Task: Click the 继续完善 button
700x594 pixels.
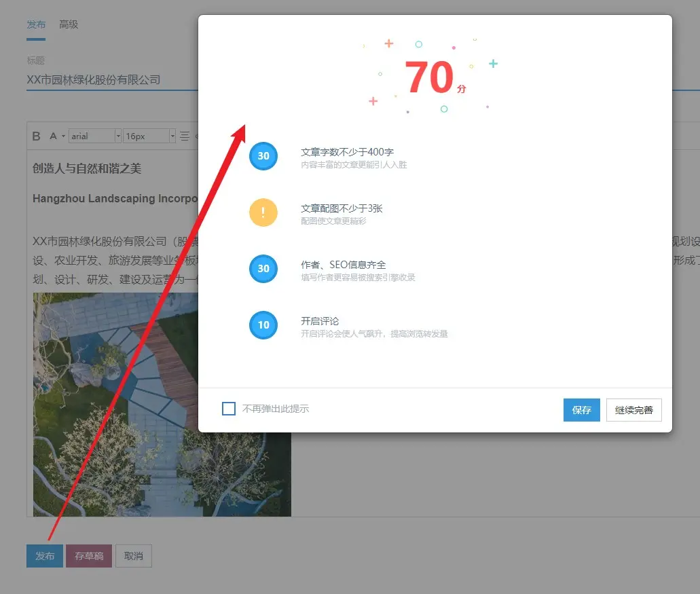Action: pyautogui.click(x=633, y=410)
